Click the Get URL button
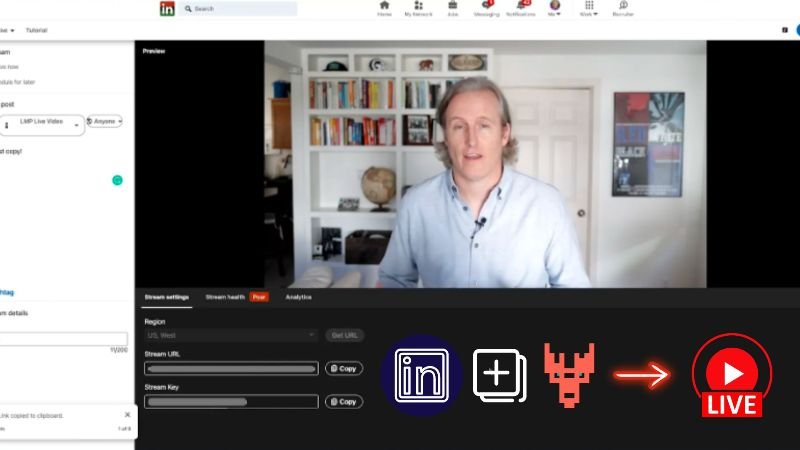Screen dimensions: 800x450 345,335
